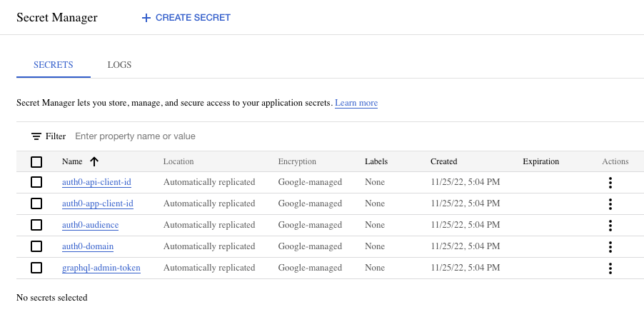Screen dimensions: 644x312
Task: Open the three-dot menu for auth0-domain
Action: point(610,247)
